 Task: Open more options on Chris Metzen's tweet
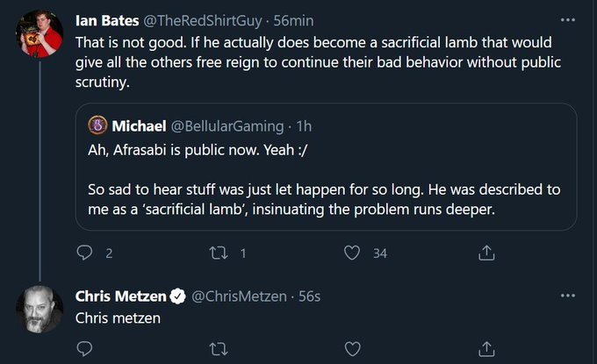(x=568, y=296)
